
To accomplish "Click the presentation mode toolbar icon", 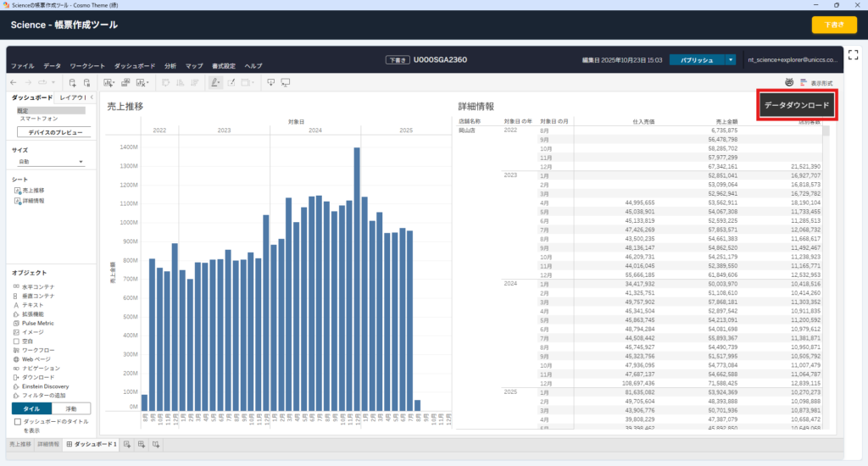I will (286, 82).
